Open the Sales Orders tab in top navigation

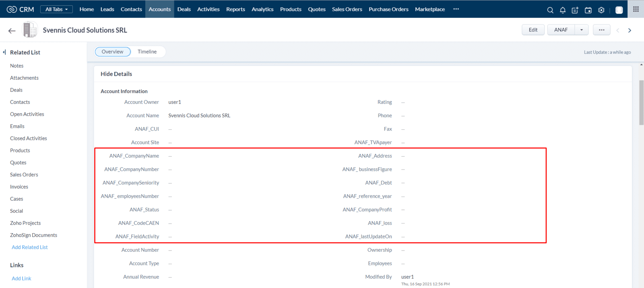[347, 9]
